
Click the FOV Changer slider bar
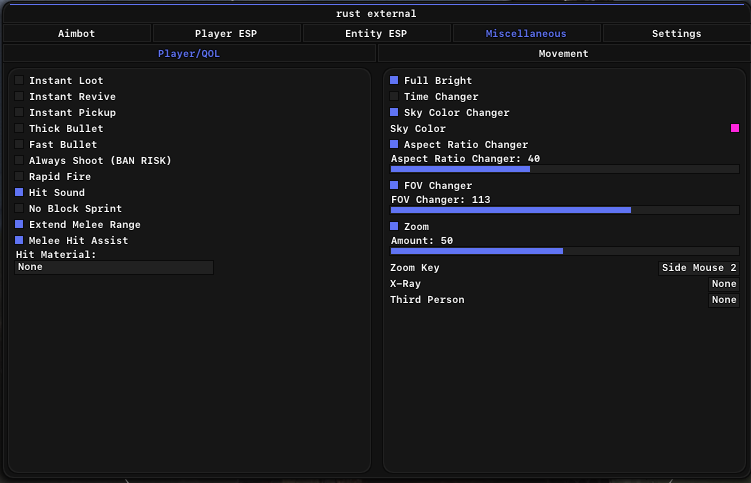(x=565, y=210)
